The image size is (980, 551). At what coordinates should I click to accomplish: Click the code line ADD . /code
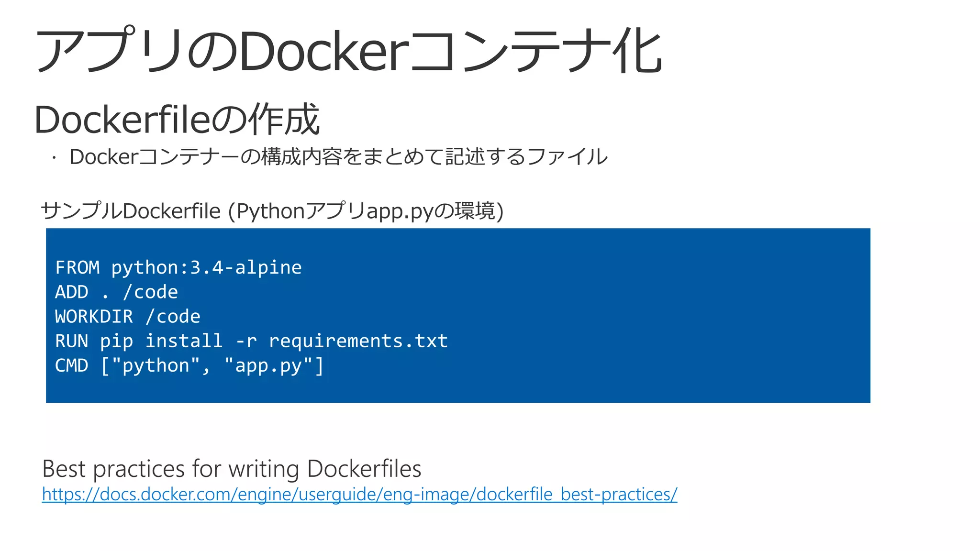pyautogui.click(x=116, y=292)
